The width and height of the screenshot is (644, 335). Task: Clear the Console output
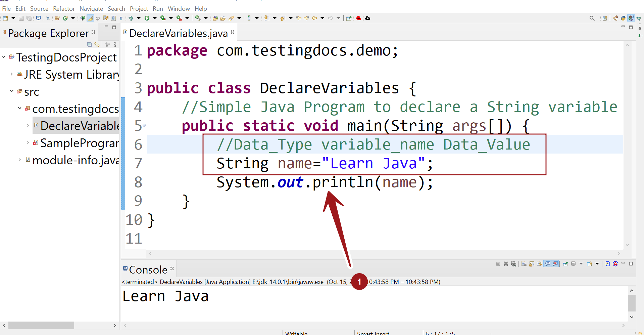[x=524, y=264]
